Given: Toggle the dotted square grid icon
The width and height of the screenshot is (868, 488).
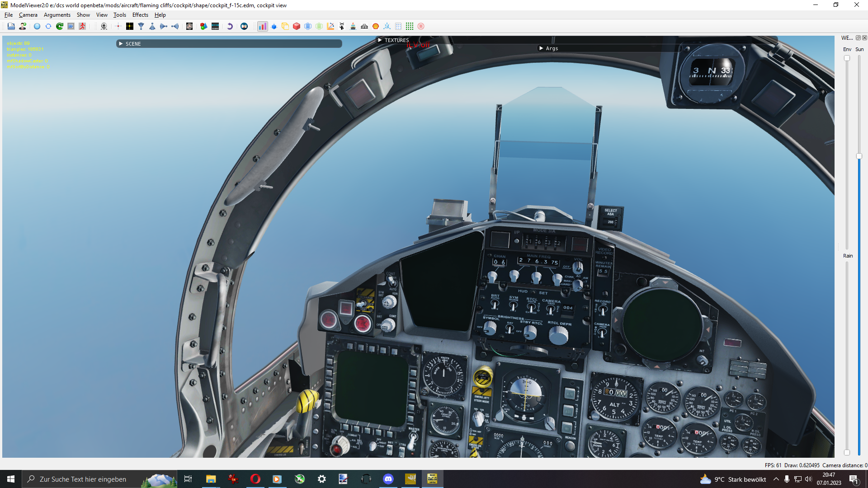Looking at the screenshot, I should click(x=398, y=26).
